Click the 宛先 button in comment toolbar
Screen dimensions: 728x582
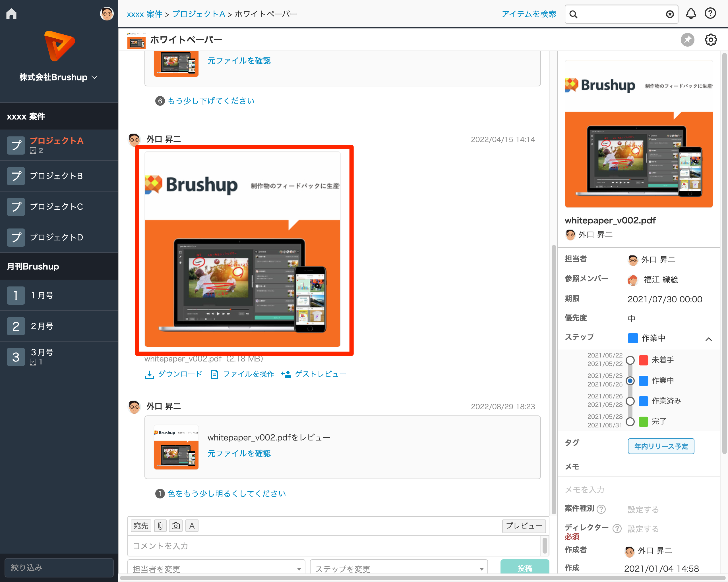click(141, 526)
